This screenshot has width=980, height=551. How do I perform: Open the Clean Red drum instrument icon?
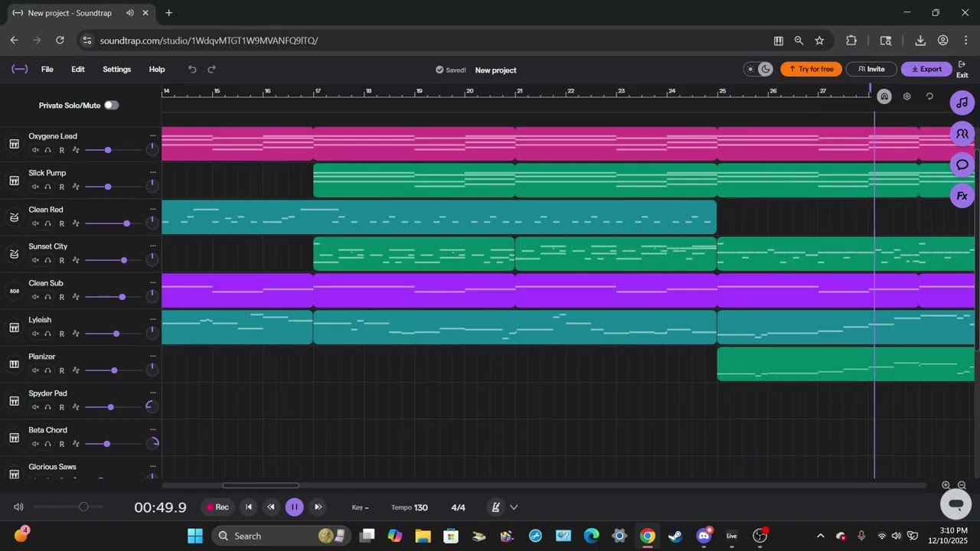[x=14, y=217]
